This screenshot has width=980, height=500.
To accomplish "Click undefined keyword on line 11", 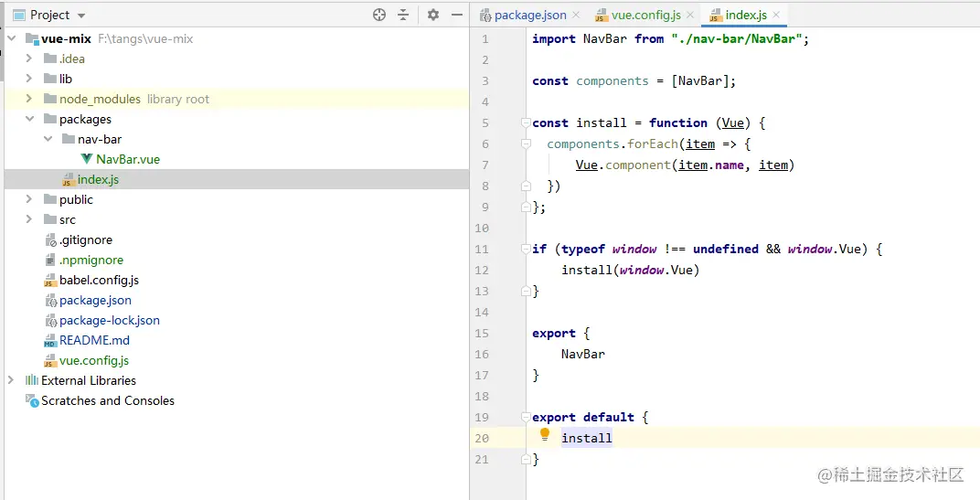I will [x=726, y=249].
